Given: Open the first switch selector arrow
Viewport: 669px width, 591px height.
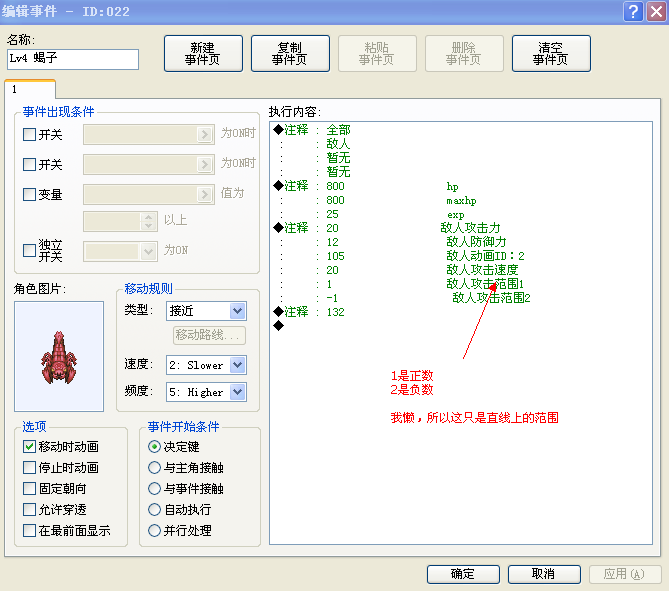Looking at the screenshot, I should coord(205,135).
